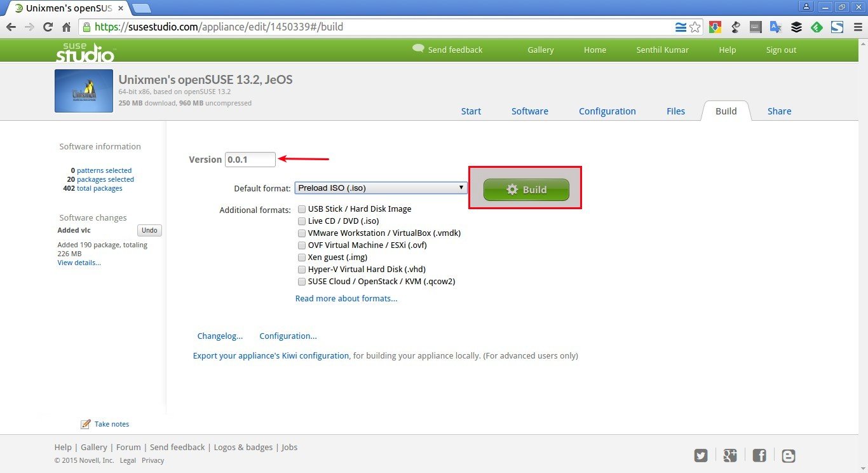Open the keyboard extension icon

756,27
